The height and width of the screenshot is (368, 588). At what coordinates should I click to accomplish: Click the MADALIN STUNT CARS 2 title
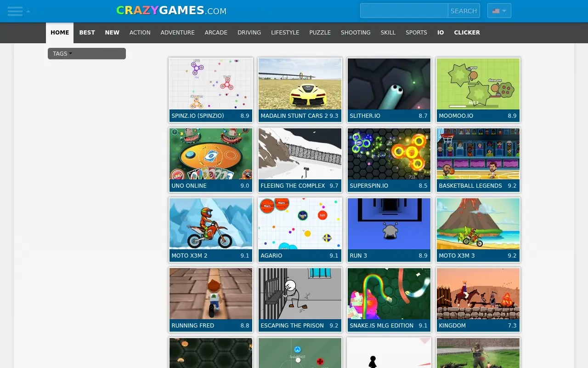294,116
